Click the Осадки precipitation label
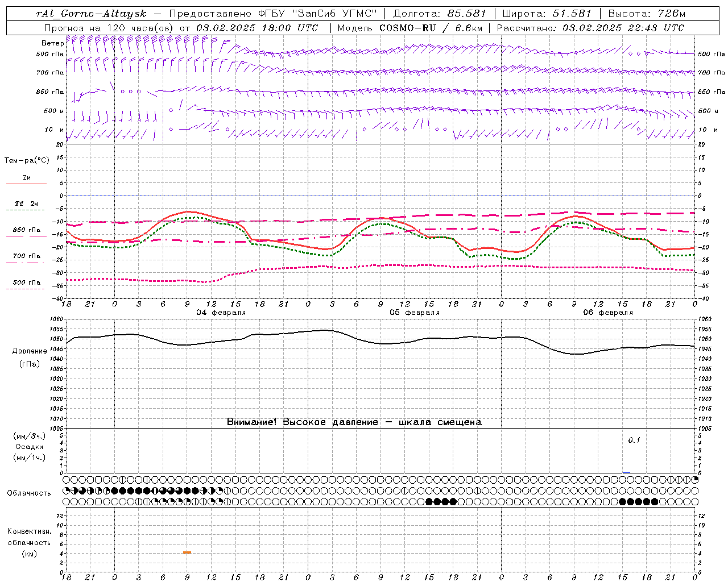Viewport: 728px width, 582px height. pyautogui.click(x=30, y=447)
